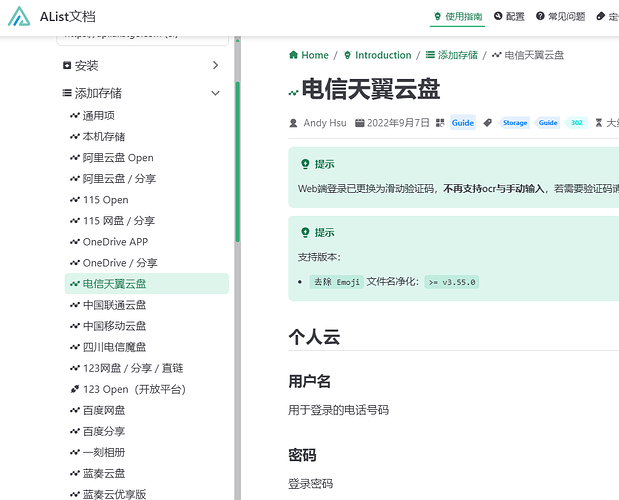
Task: Click the icon beside 百度网盘
Action: point(75,410)
